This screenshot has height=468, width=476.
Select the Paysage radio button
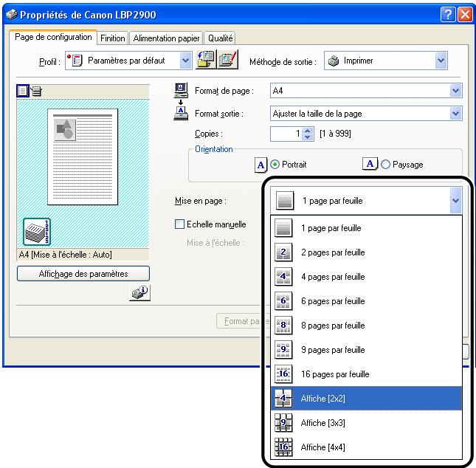coord(385,165)
